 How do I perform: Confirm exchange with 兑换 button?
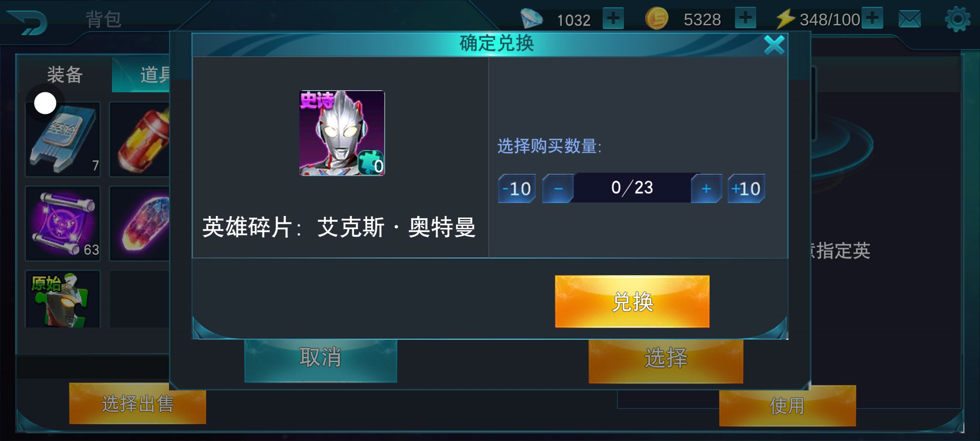pyautogui.click(x=632, y=301)
